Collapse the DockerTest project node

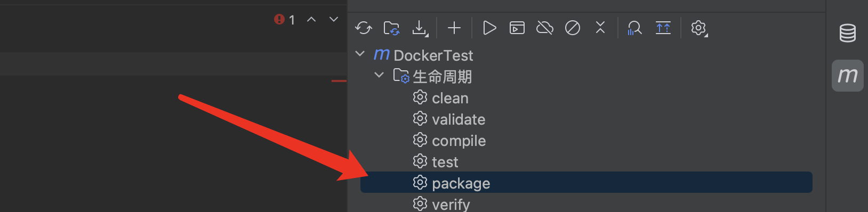(360, 54)
